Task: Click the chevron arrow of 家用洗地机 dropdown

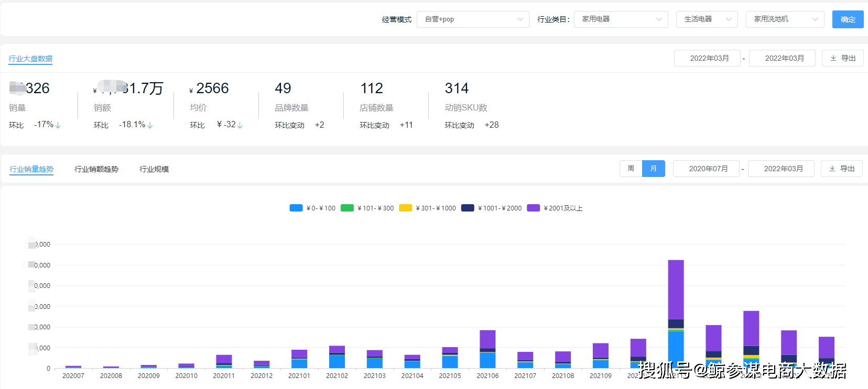Action: point(815,19)
